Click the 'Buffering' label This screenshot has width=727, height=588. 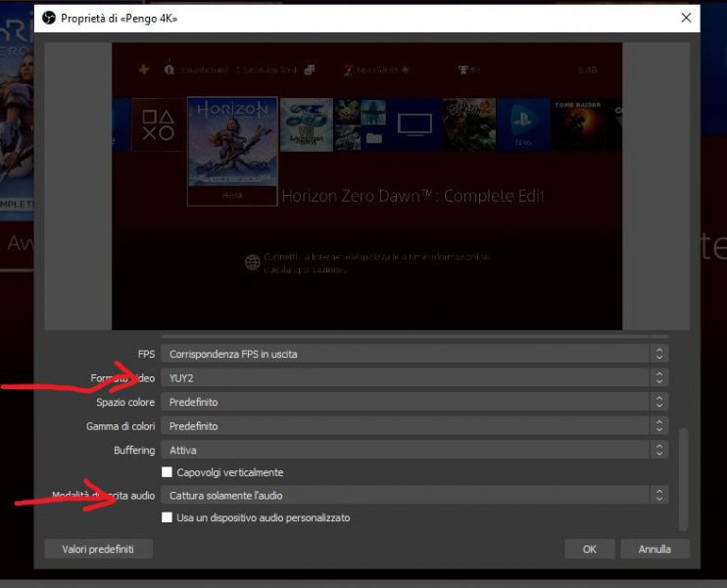[x=134, y=450]
